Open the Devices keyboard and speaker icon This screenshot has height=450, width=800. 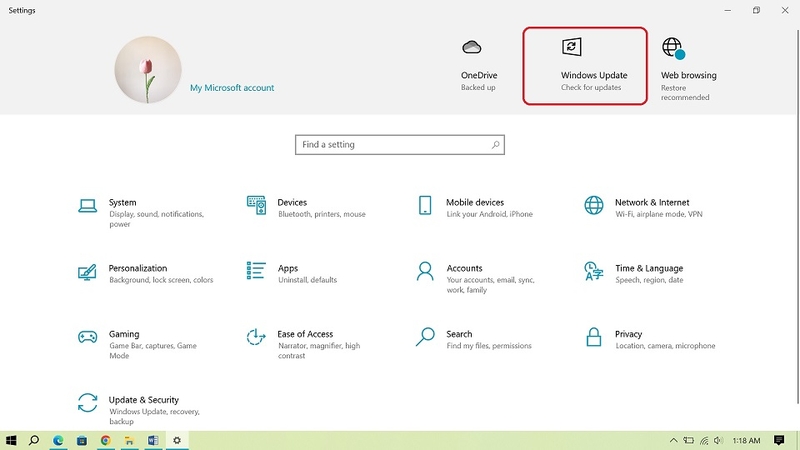pyautogui.click(x=256, y=205)
